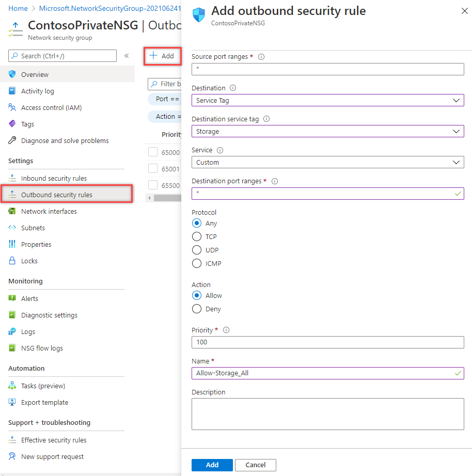This screenshot has height=476, width=472.
Task: Click info icon beside Destination label
Action: (x=233, y=88)
